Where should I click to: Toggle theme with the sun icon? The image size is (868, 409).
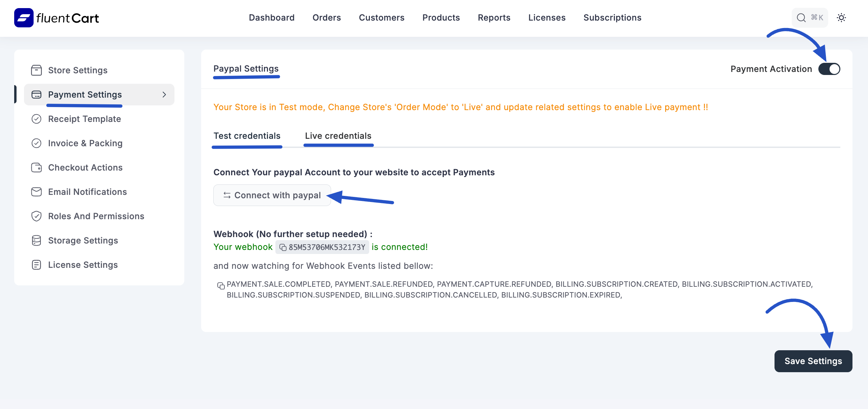point(842,18)
